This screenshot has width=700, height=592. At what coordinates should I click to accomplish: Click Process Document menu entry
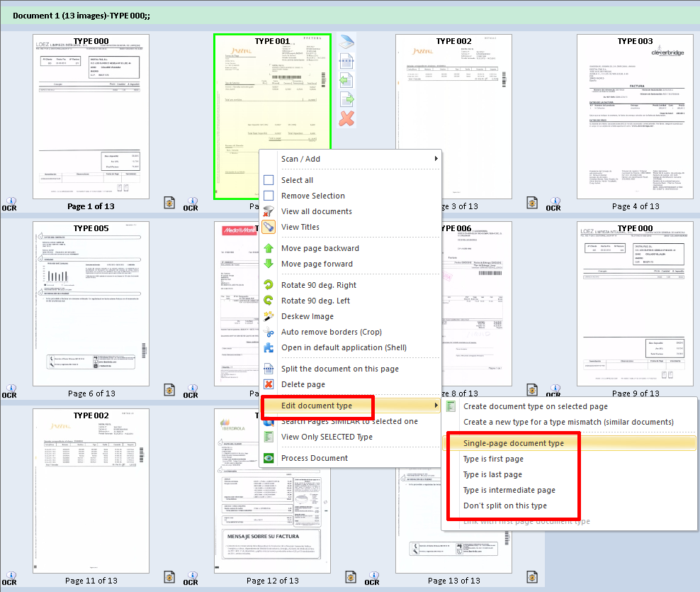pyautogui.click(x=314, y=458)
